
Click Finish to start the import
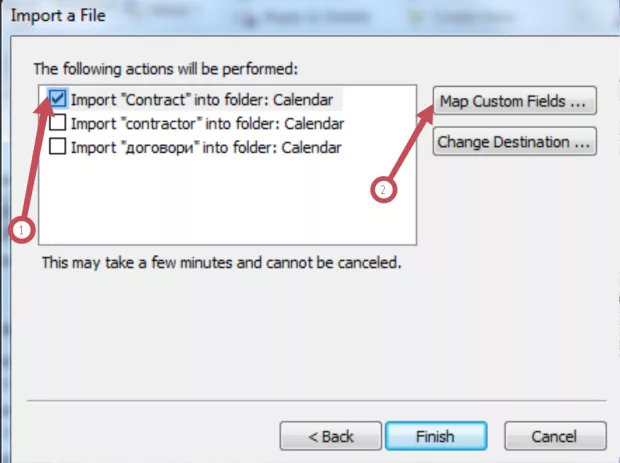click(435, 436)
